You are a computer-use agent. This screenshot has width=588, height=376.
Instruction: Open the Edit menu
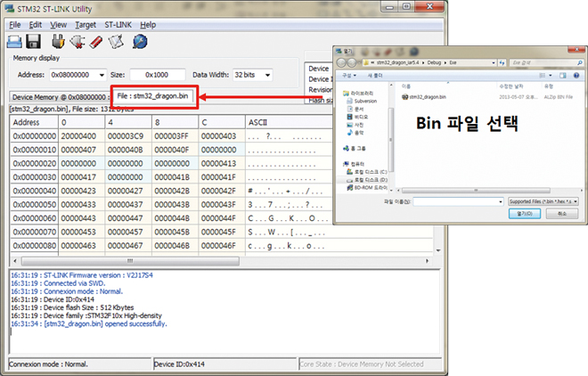[x=36, y=25]
